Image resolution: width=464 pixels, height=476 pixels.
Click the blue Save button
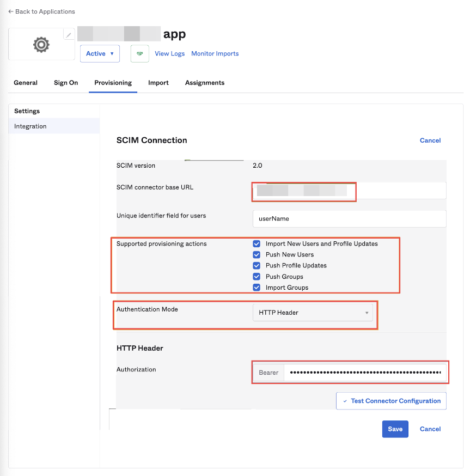coord(395,429)
